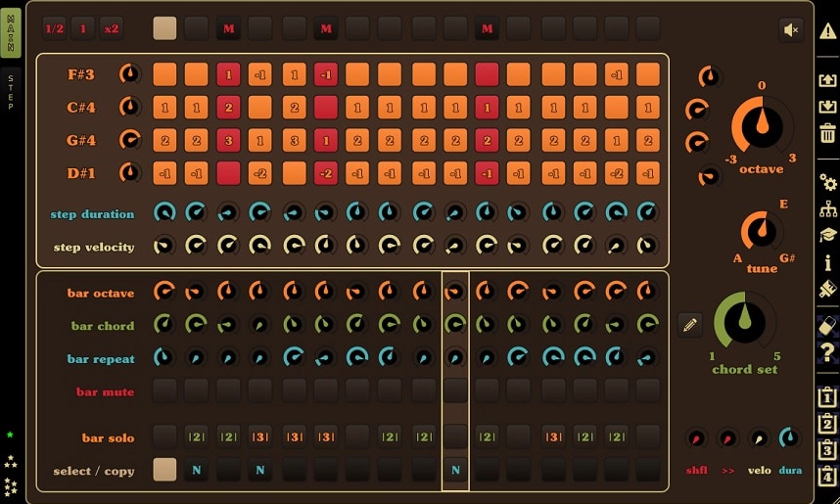
Task: Click 'N' select / copy cell on second bar
Action: click(x=197, y=470)
